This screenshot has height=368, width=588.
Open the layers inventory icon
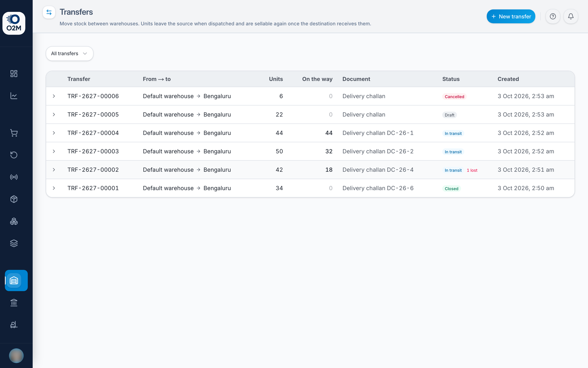coord(14,243)
